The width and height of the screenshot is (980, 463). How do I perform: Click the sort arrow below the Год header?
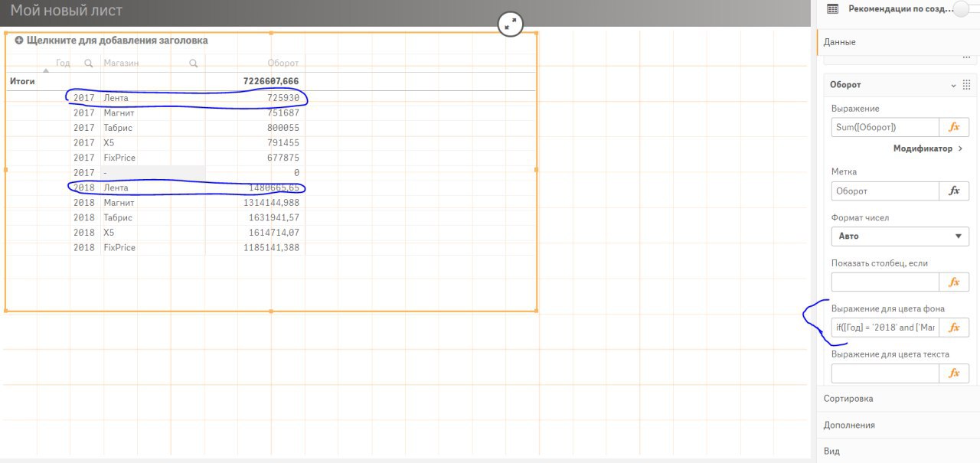45,70
